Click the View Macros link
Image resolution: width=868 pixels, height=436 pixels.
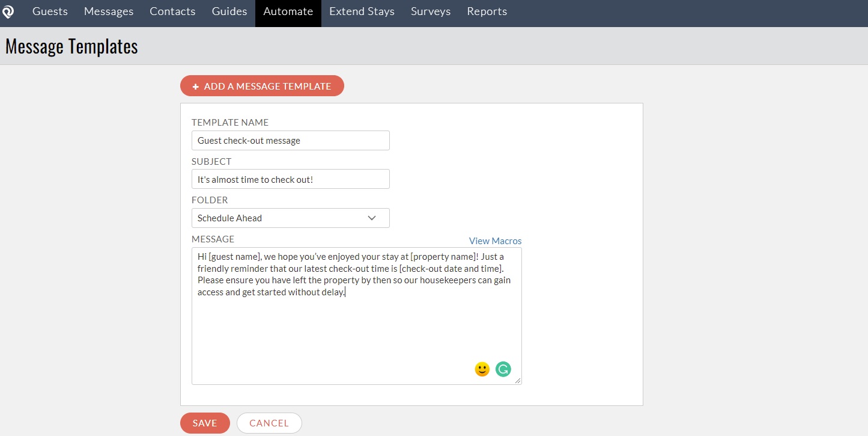(x=495, y=241)
